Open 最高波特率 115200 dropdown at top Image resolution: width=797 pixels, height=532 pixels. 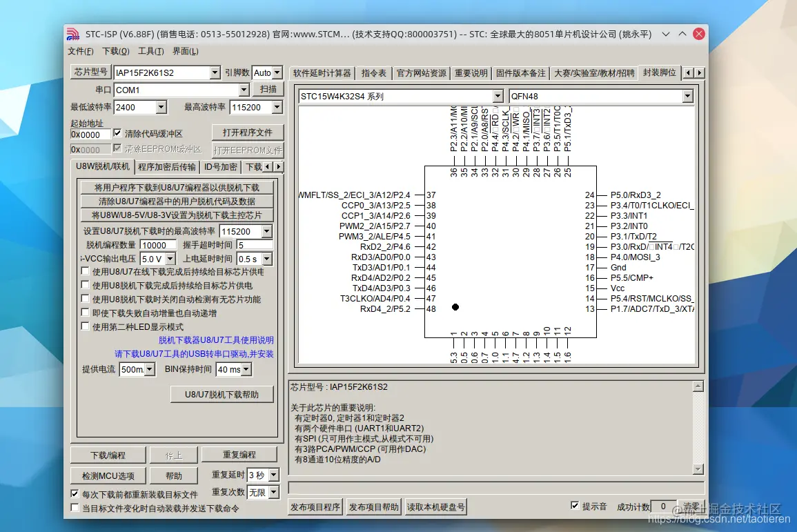point(277,107)
